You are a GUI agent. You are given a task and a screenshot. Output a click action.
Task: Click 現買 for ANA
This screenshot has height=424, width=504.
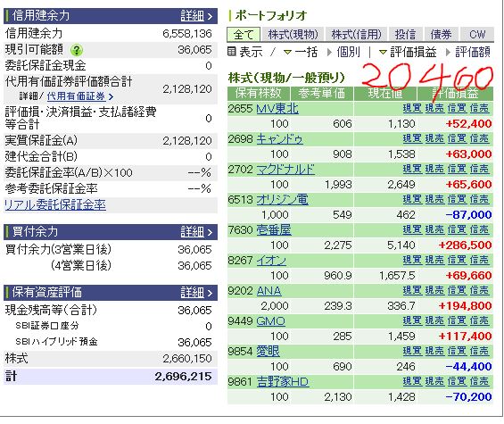tap(412, 290)
